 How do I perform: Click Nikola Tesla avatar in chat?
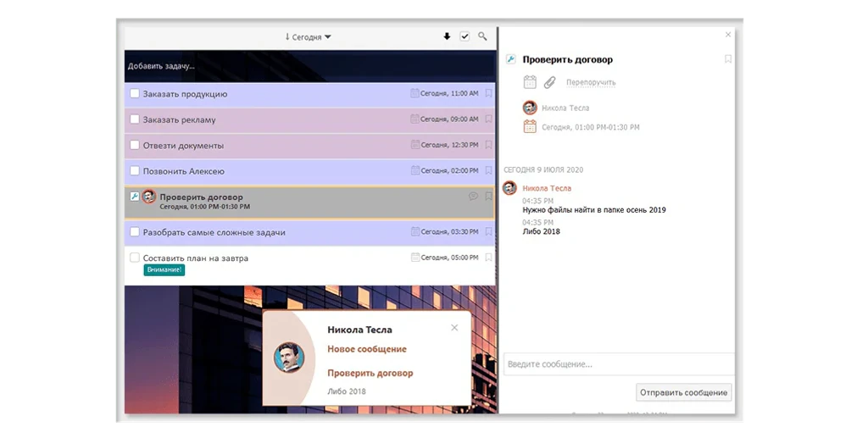coord(509,188)
